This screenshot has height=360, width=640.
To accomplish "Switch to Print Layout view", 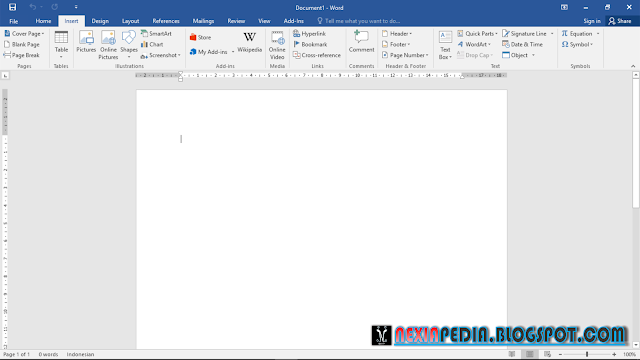I will (x=530, y=354).
